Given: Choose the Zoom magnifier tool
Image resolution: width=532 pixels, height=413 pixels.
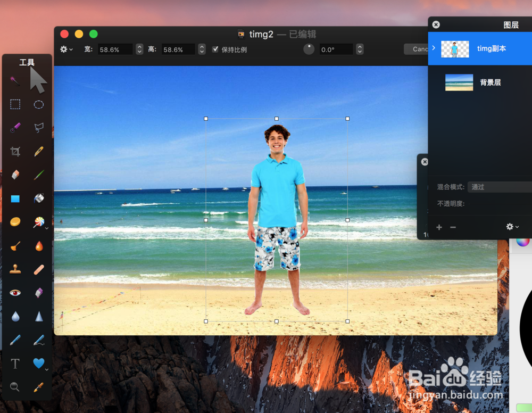Looking at the screenshot, I should 14,387.
